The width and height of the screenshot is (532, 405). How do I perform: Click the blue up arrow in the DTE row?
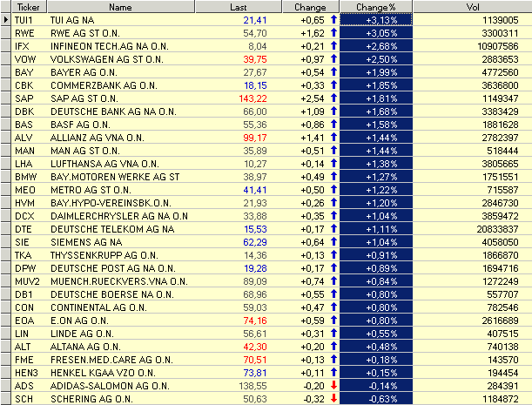point(333,228)
